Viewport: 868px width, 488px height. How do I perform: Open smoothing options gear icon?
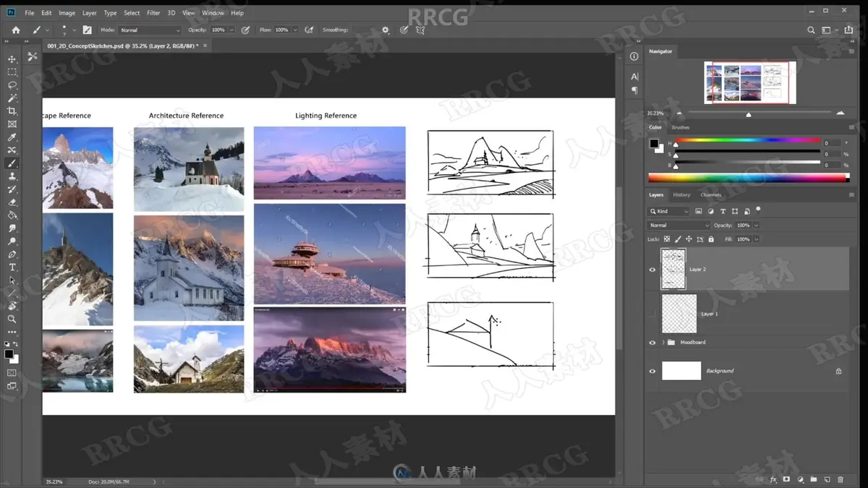[386, 30]
